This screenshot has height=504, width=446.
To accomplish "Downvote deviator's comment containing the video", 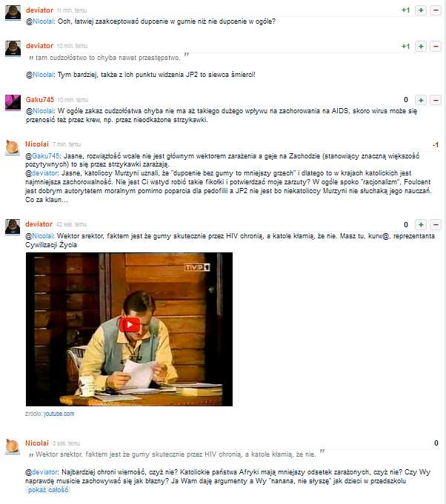I will (436, 224).
